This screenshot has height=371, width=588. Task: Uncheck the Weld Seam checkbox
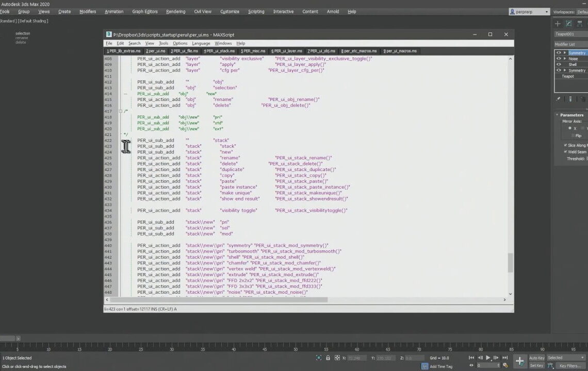[x=566, y=151]
